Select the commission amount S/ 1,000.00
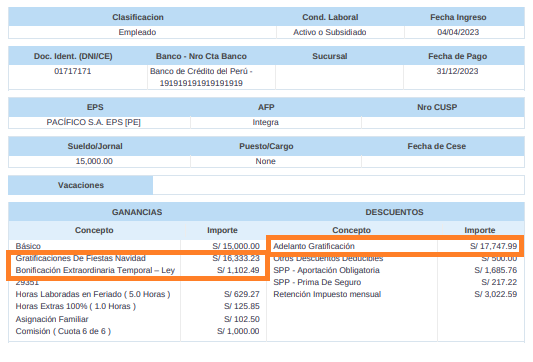533x362 pixels. (x=238, y=331)
